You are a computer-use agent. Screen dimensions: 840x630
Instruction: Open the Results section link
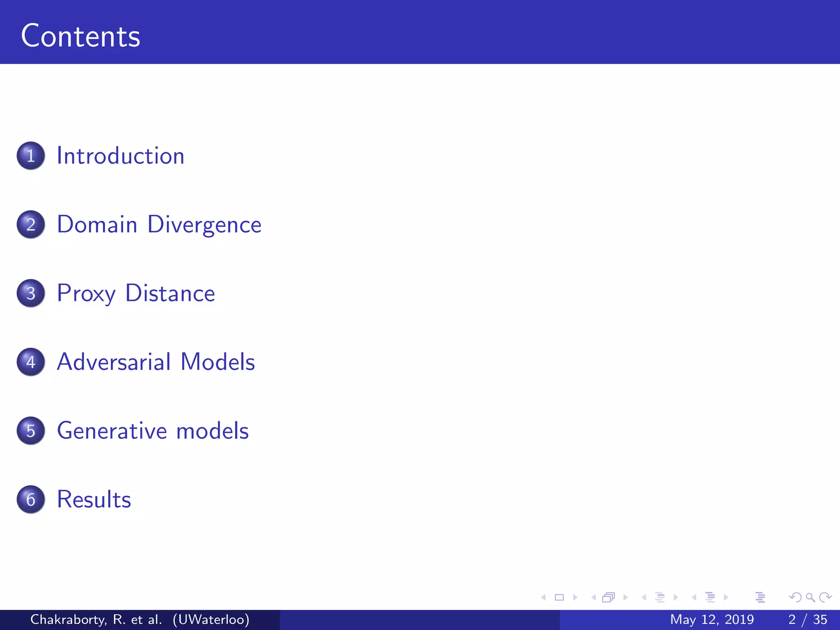click(x=94, y=500)
